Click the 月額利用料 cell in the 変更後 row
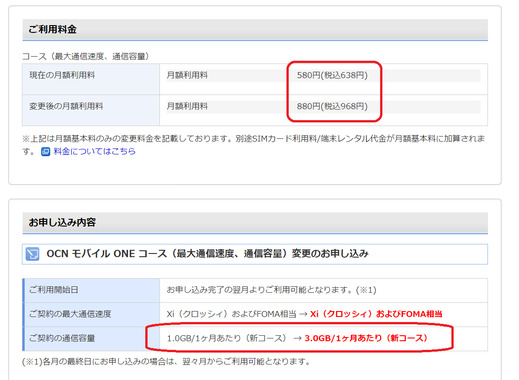This screenshot has height=380, width=519. [187, 106]
